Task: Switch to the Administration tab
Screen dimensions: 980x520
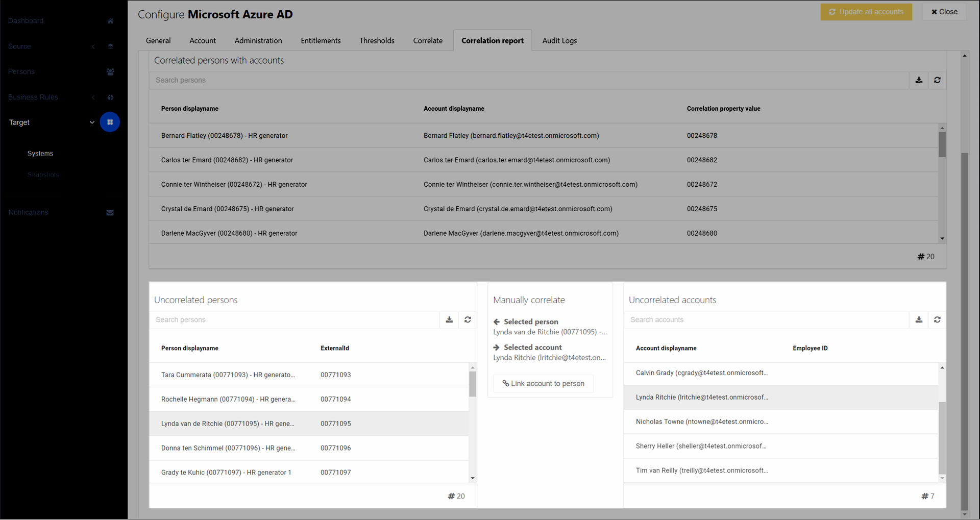Action: click(258, 41)
